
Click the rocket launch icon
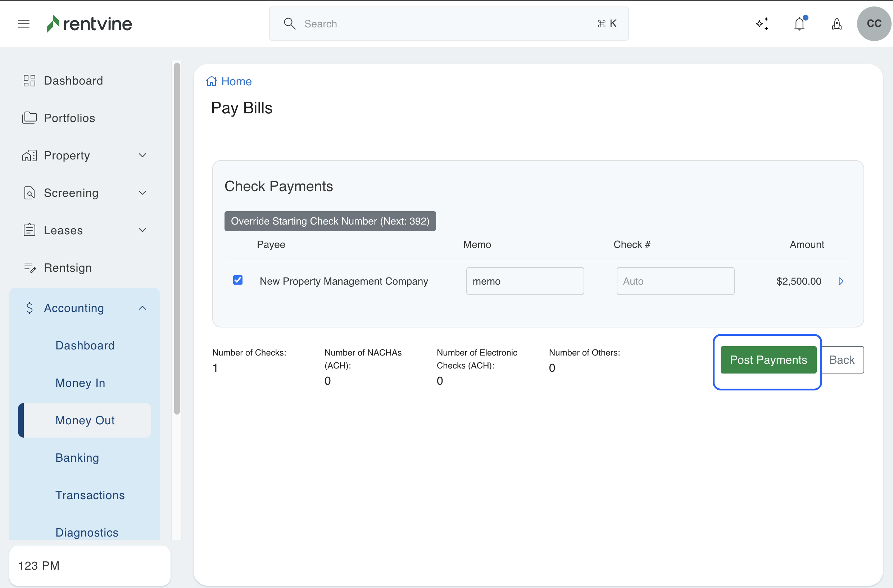[837, 24]
